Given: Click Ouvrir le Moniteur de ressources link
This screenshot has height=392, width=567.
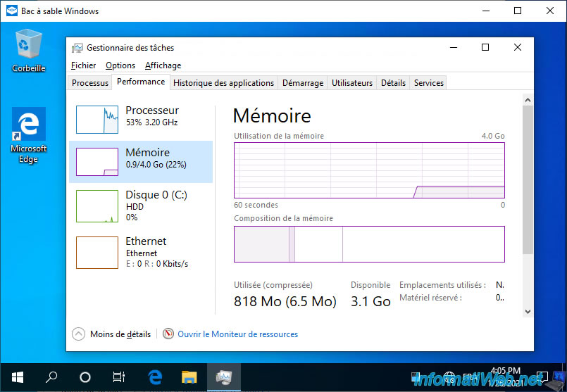Looking at the screenshot, I should (x=237, y=334).
